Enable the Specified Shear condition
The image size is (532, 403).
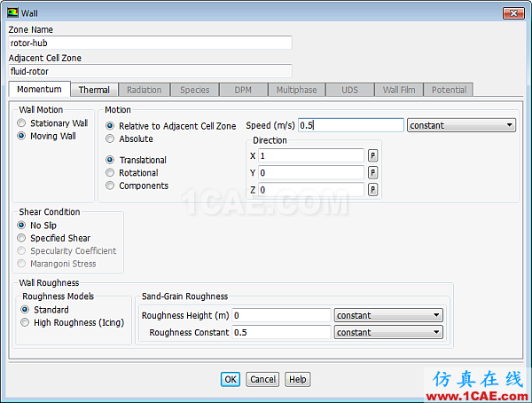point(22,238)
